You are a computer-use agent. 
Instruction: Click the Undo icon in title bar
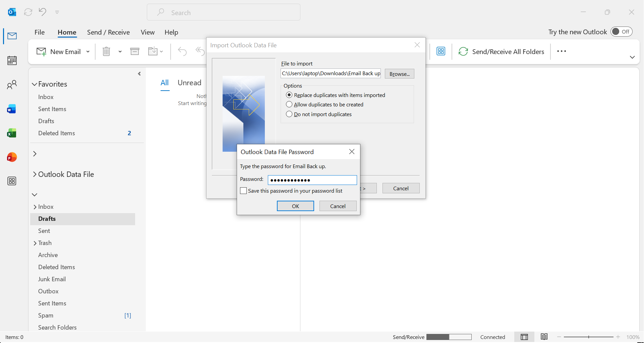pyautogui.click(x=43, y=12)
